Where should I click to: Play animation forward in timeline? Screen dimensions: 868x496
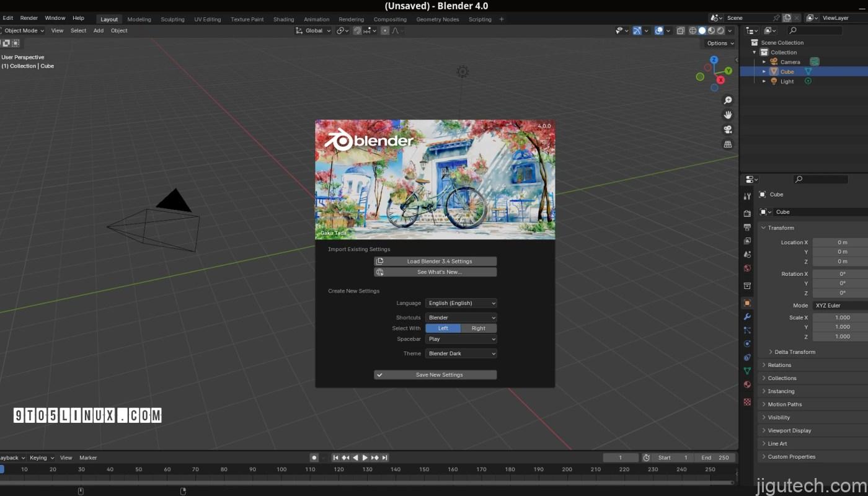[365, 458]
